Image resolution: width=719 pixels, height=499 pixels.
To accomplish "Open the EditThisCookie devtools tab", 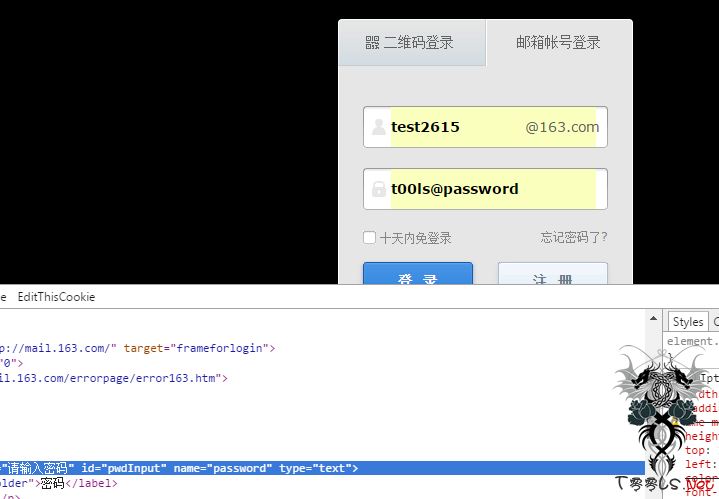I will click(x=56, y=297).
